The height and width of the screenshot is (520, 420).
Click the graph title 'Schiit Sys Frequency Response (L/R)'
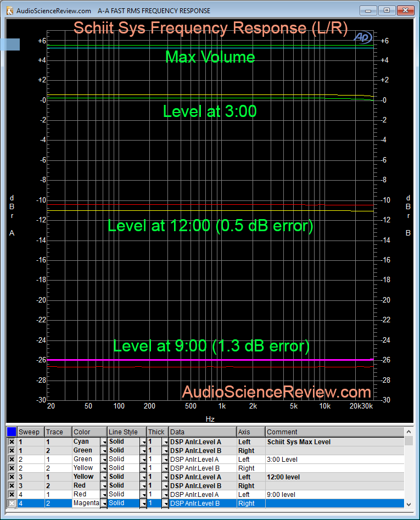[210, 28]
